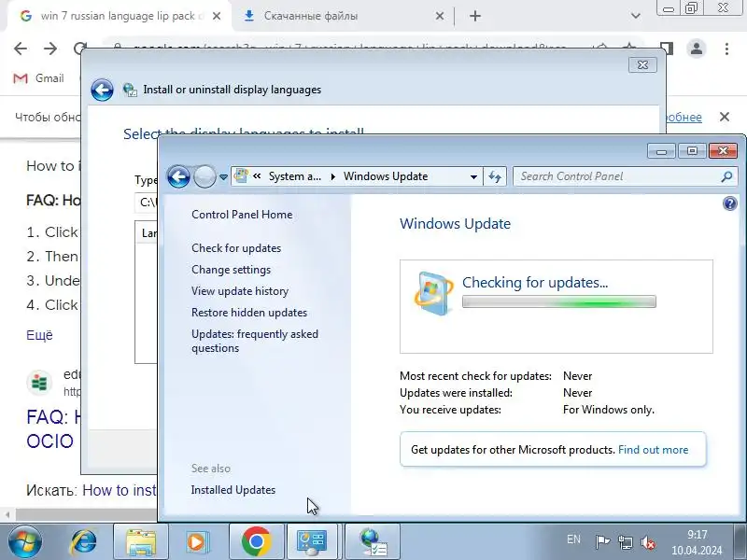
Task: Open Chrome three-dot menu
Action: [726, 49]
